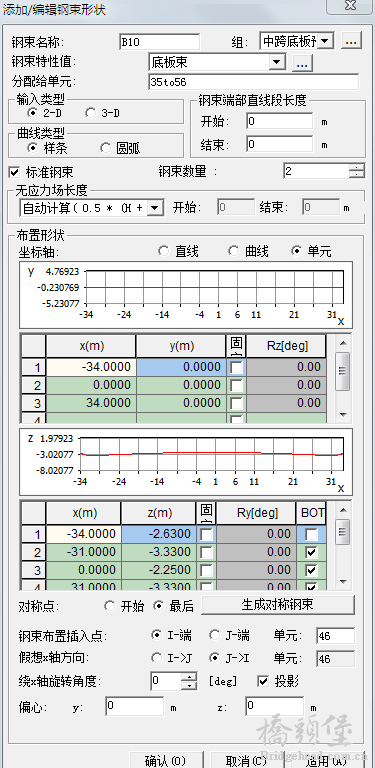The image size is (375, 768).
Task: Click ellipsis button beside 钢束特性值 dropdown
Action: coord(302,62)
